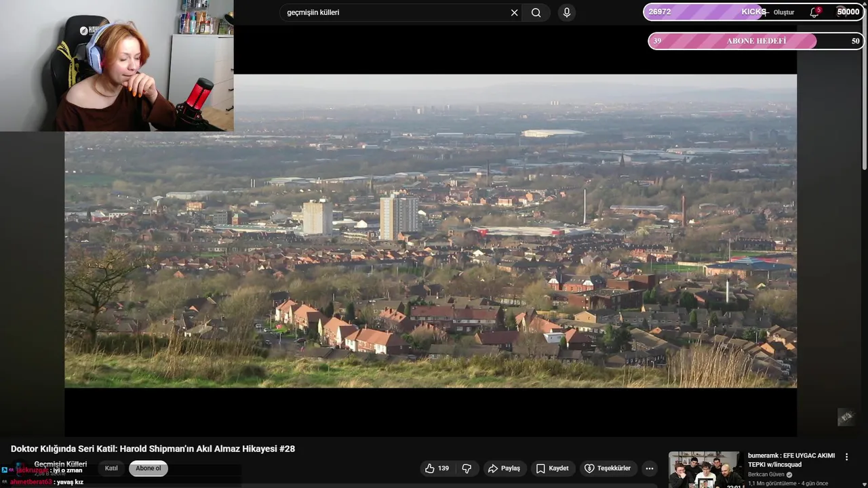Open the Berkcan Güven channel link
Image resolution: width=868 pixels, height=488 pixels.
tap(766, 474)
